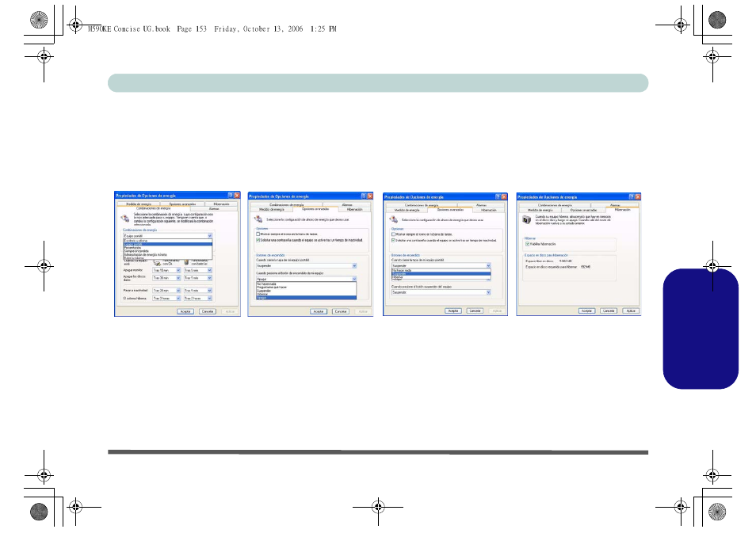756x533 pixels.
Task: Click the hibernation chip icon in rightmost dialog
Action: (525, 220)
